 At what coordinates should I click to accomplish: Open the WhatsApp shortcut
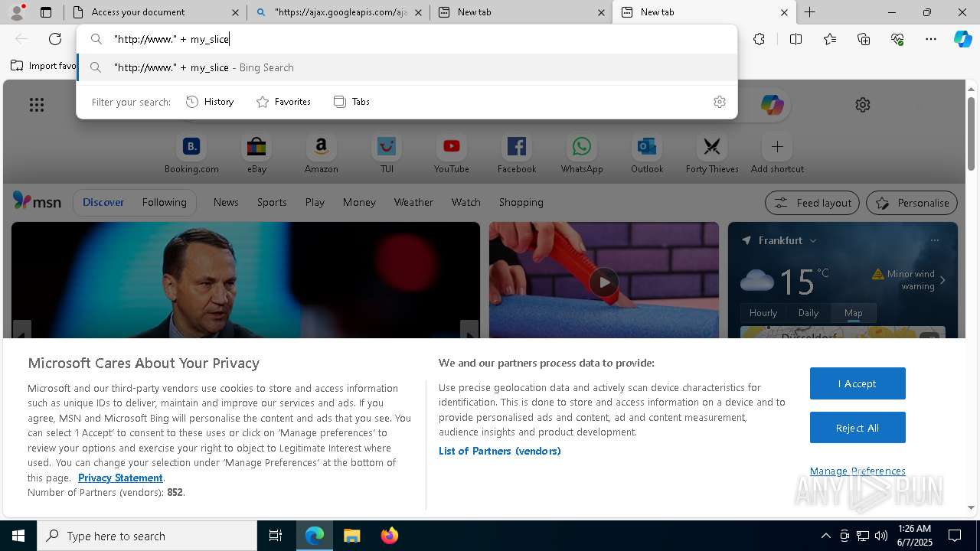click(582, 154)
